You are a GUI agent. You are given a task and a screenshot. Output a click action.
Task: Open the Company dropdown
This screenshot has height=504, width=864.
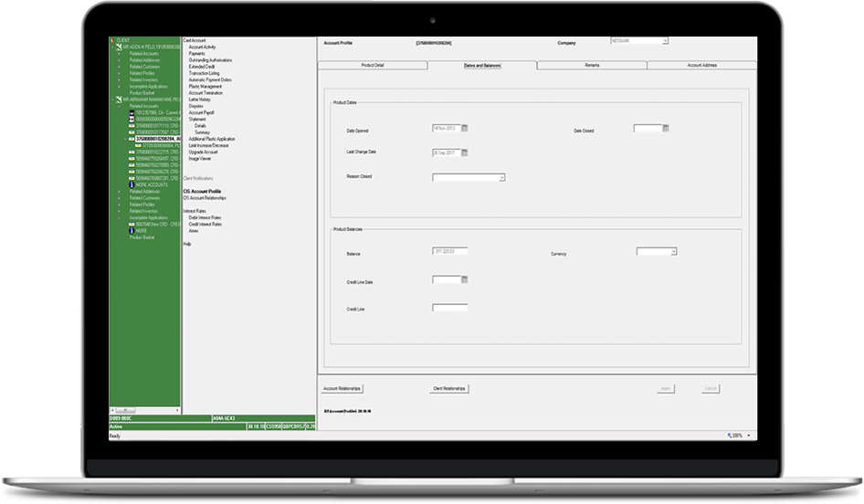(x=665, y=40)
